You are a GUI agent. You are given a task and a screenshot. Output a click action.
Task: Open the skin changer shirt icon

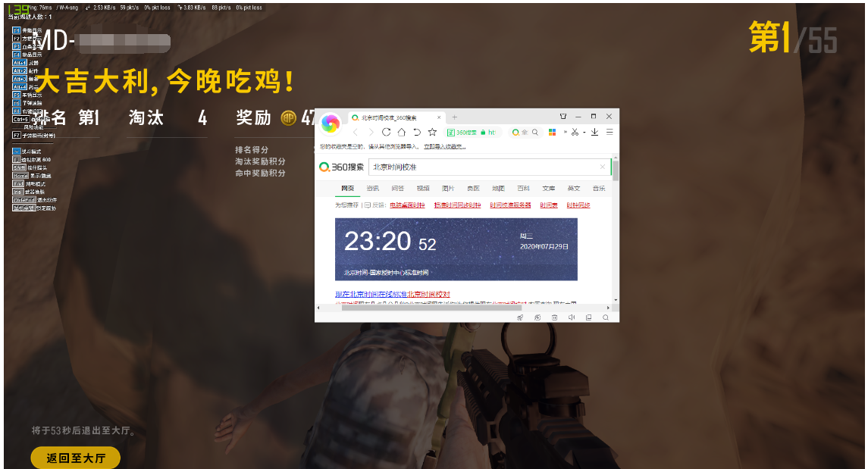click(x=563, y=117)
